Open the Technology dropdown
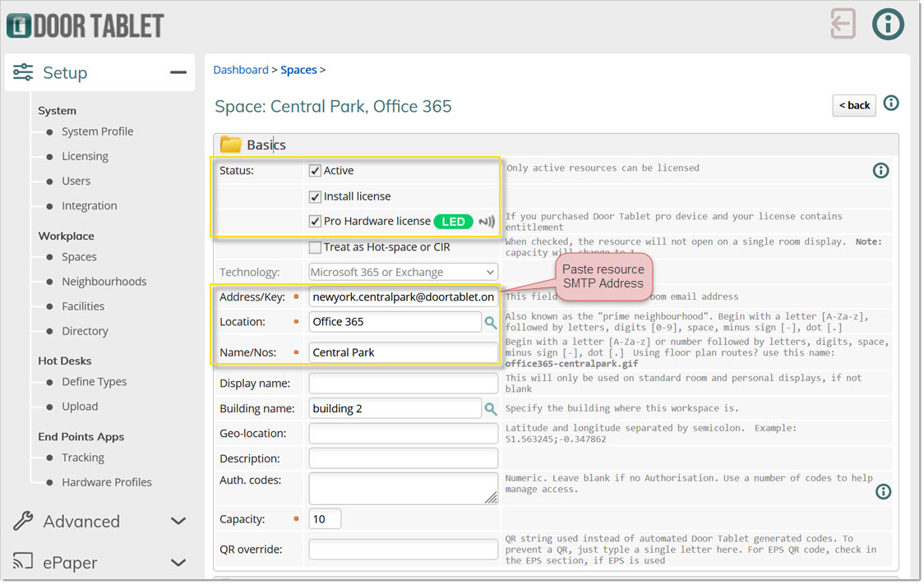The image size is (924, 584). pyautogui.click(x=403, y=272)
